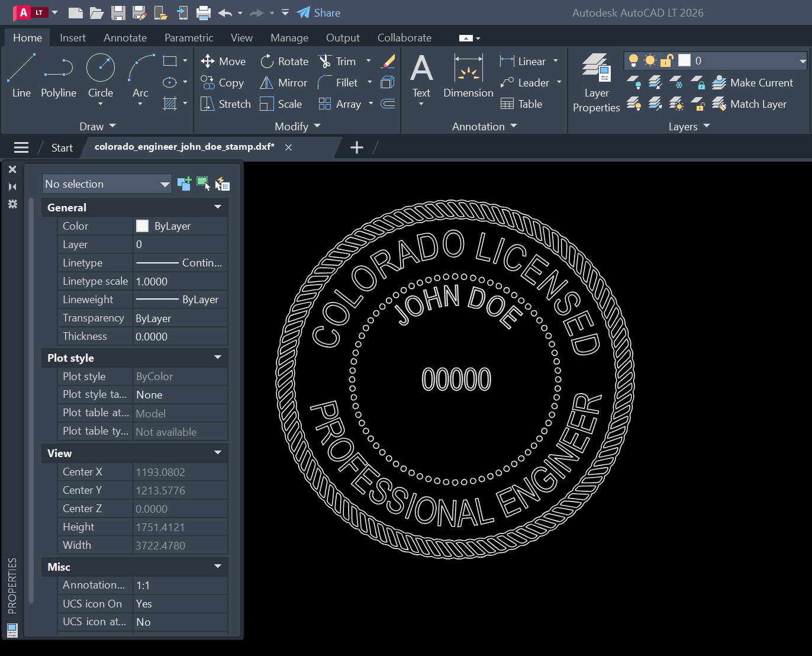Choose the Scale tool
Viewport: 812px width, 656px height.
tap(282, 104)
